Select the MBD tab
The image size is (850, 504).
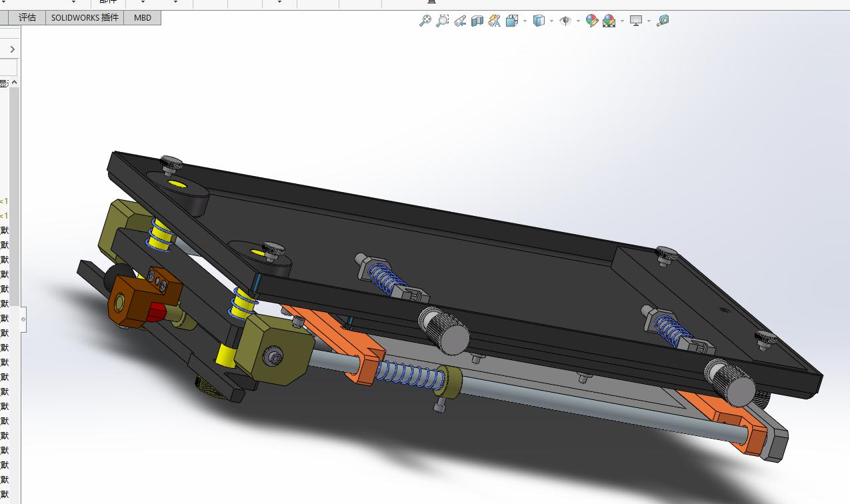[x=143, y=18]
